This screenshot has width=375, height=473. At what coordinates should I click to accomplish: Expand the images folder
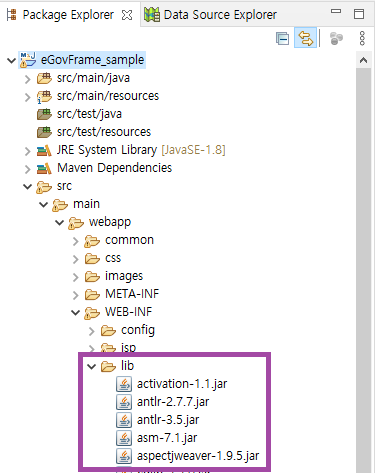point(76,277)
